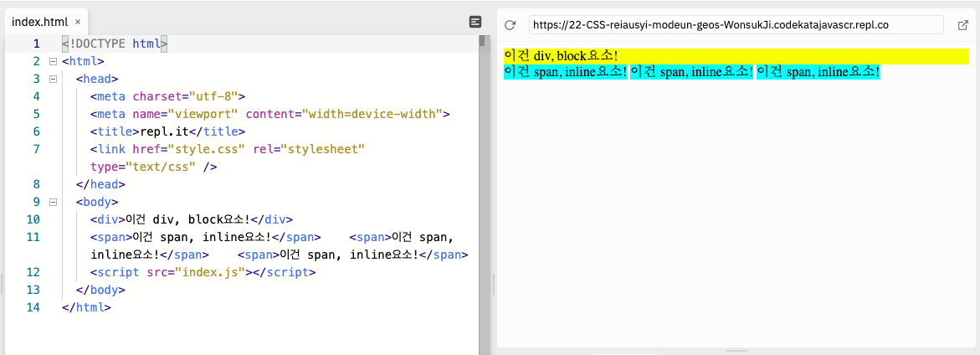Click the closing </html> tag
Viewport: 980px width, 355px height.
pyautogui.click(x=87, y=307)
